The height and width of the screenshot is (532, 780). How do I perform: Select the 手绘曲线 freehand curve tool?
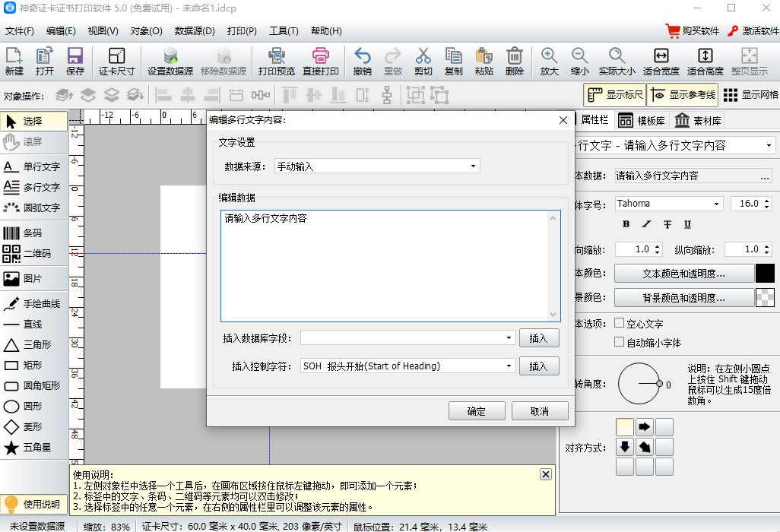pyautogui.click(x=33, y=303)
